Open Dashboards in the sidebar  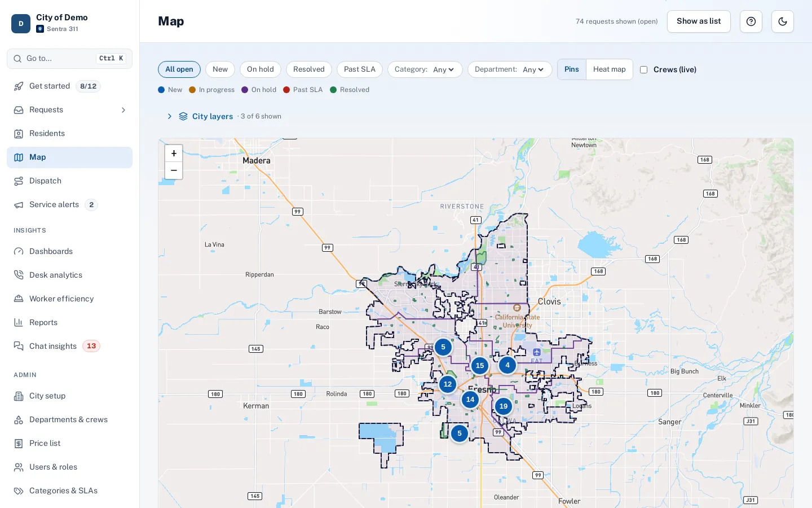coord(70,252)
